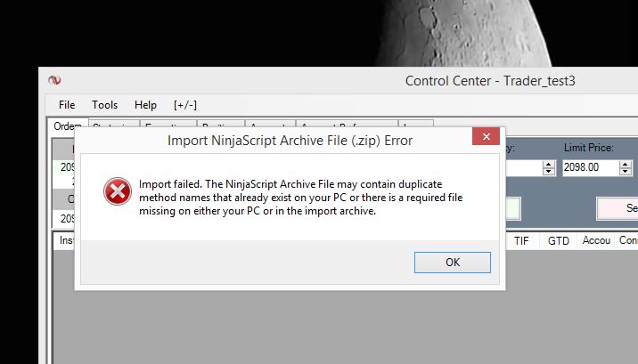Confirm the error with OK button
This screenshot has width=638, height=364.
pos(453,263)
